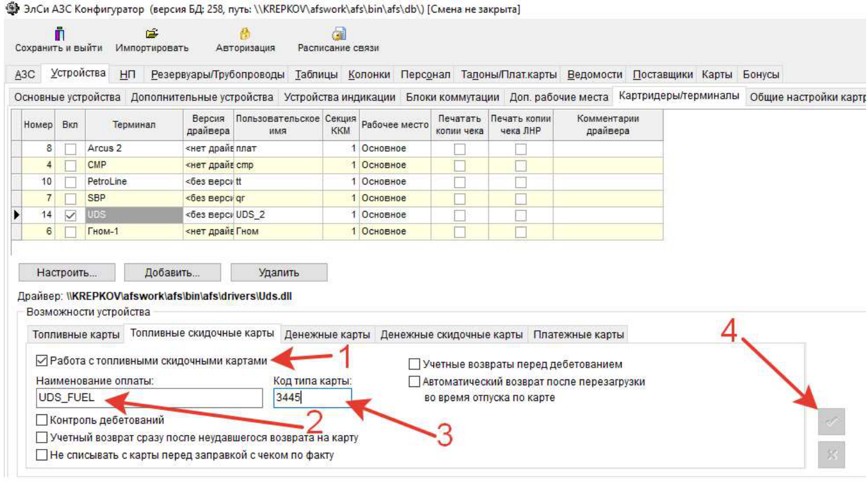Click the Версия драйвера cell for CMP
Screen dimensions: 868x485
208,165
